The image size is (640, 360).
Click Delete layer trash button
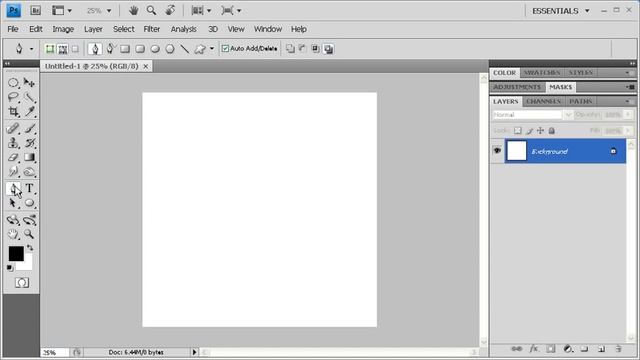click(x=618, y=349)
